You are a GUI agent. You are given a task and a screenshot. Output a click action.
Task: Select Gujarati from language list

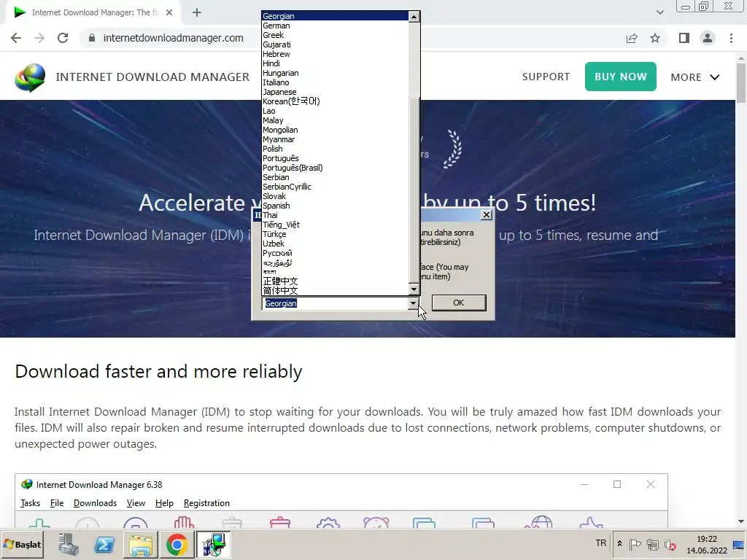point(336,44)
